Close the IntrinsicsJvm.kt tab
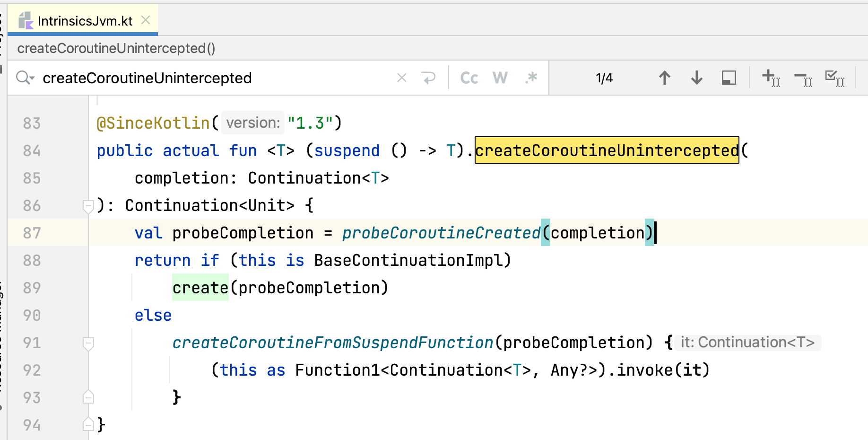The width and height of the screenshot is (868, 440). point(146,20)
